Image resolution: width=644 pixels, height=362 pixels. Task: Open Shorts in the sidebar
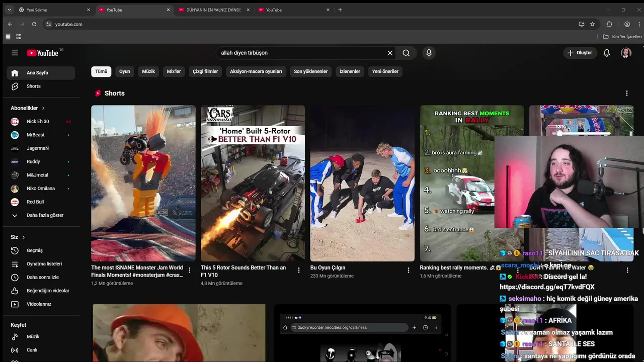point(41,86)
